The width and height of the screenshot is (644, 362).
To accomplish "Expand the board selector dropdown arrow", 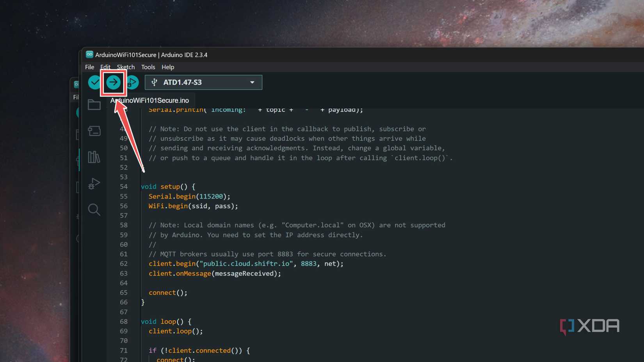I will point(252,82).
